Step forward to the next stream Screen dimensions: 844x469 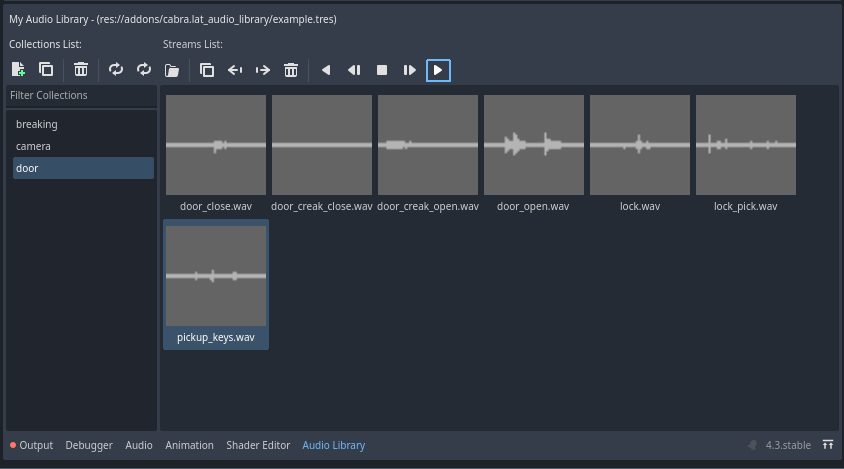(410, 70)
